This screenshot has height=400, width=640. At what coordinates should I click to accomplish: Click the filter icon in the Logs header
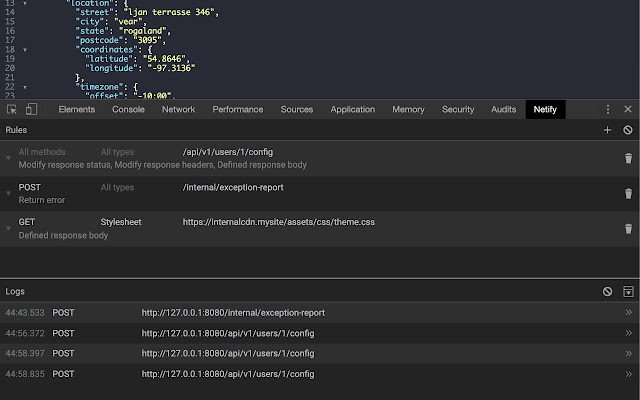[628, 291]
